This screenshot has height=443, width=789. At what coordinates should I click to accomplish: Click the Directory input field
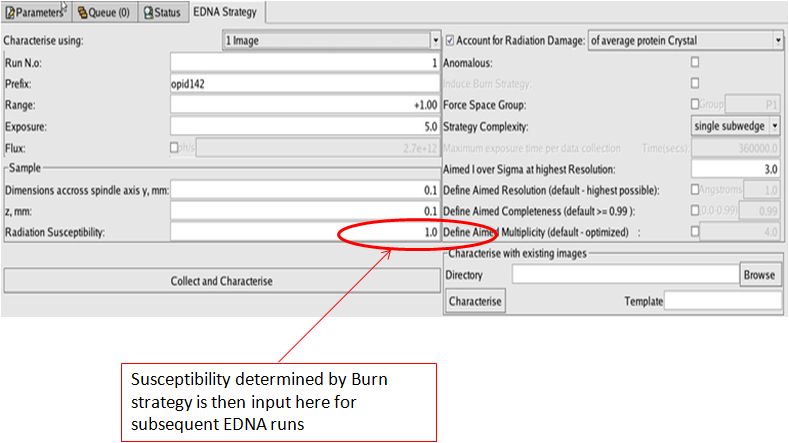[x=625, y=275]
